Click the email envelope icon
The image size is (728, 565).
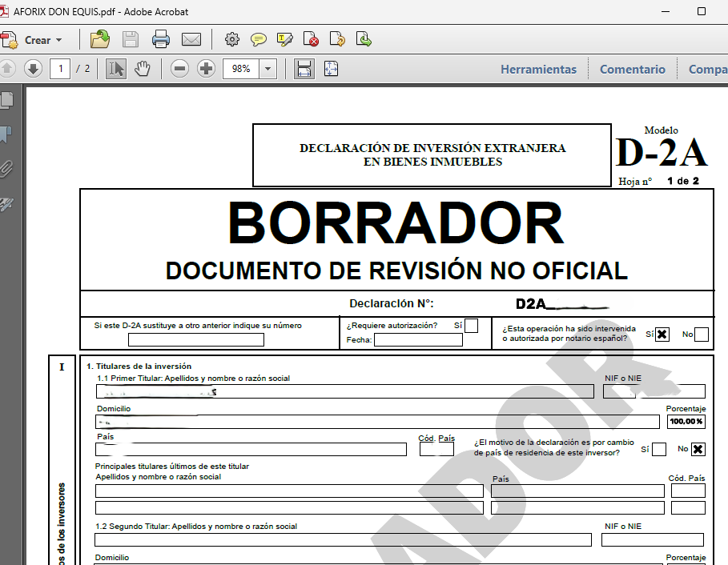click(191, 39)
